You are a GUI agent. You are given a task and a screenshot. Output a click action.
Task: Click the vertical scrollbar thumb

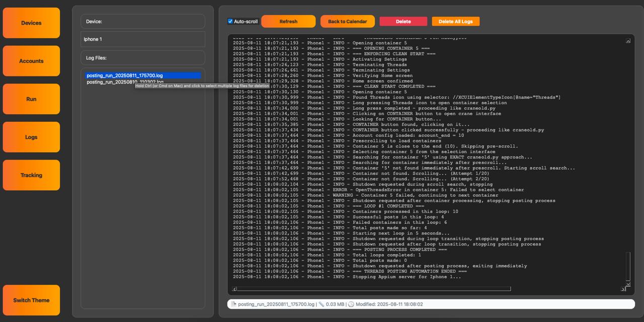point(628,267)
